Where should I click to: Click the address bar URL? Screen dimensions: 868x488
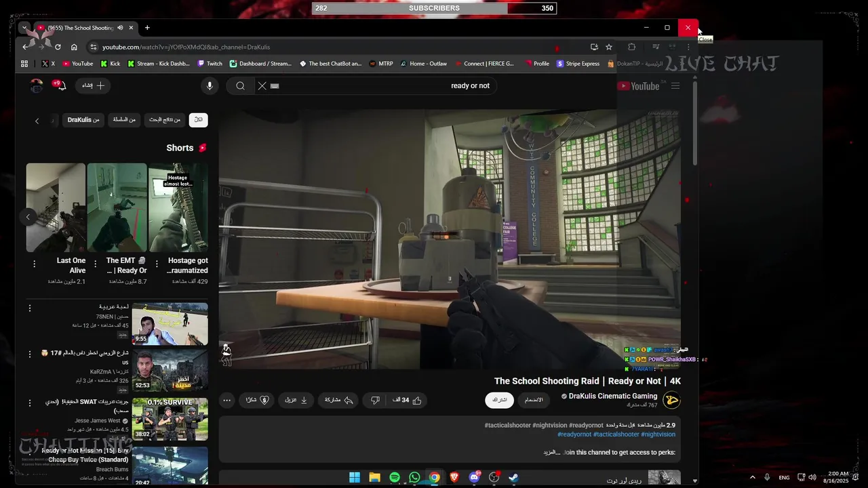pos(186,47)
